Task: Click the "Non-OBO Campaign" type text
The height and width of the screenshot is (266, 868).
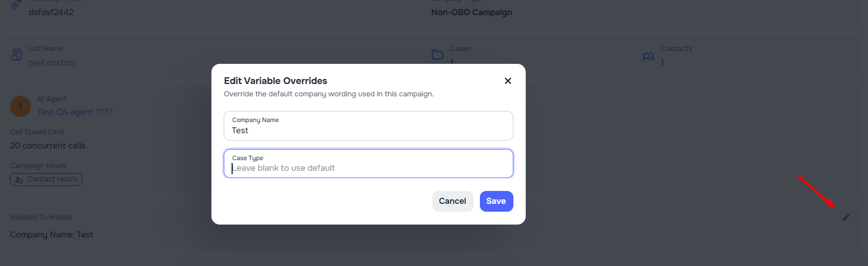Action: pyautogui.click(x=471, y=12)
